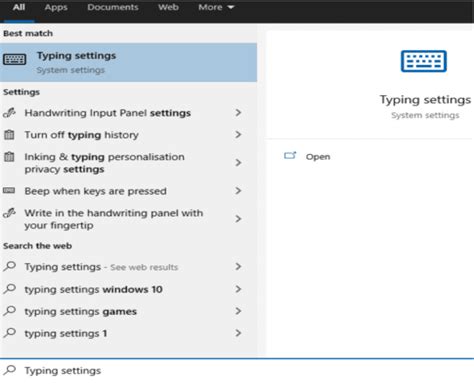
Task: Click the search box containing Typing settings
Action: pyautogui.click(x=237, y=371)
